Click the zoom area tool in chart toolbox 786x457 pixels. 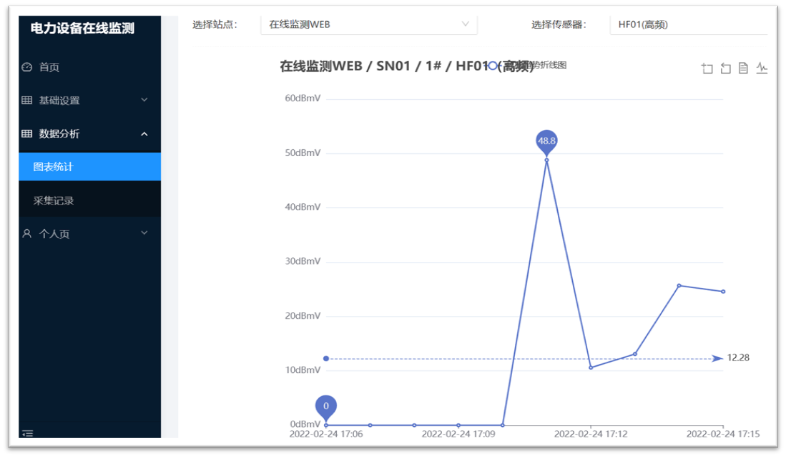point(708,68)
